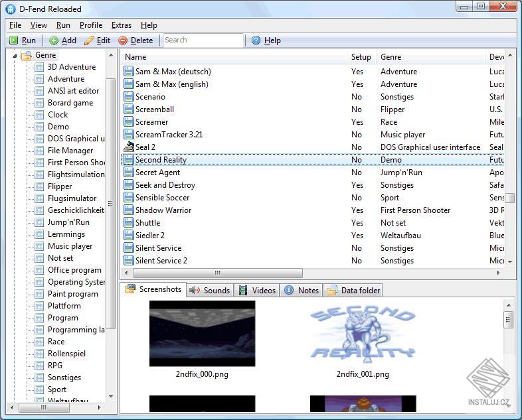Switch to the Sounds tab

click(x=210, y=290)
